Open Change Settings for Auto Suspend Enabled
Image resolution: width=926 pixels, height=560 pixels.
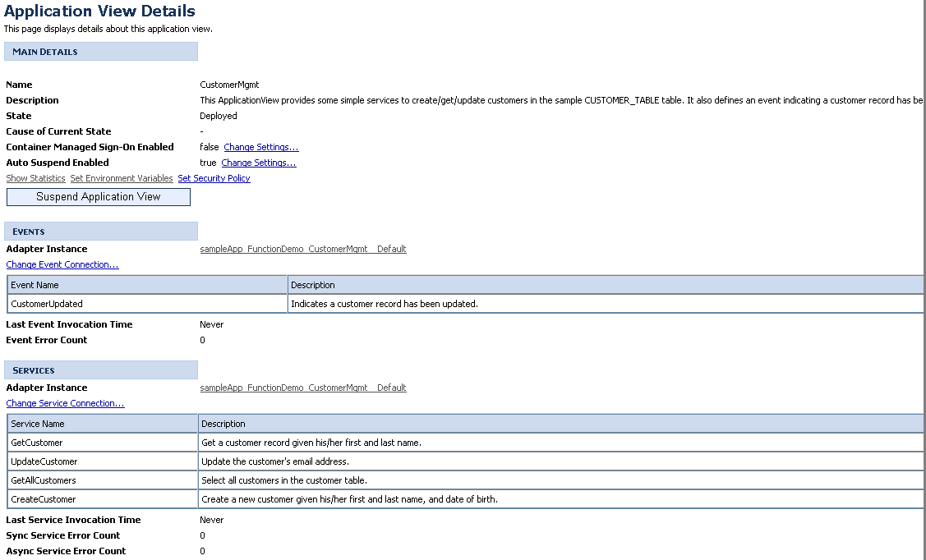(259, 163)
